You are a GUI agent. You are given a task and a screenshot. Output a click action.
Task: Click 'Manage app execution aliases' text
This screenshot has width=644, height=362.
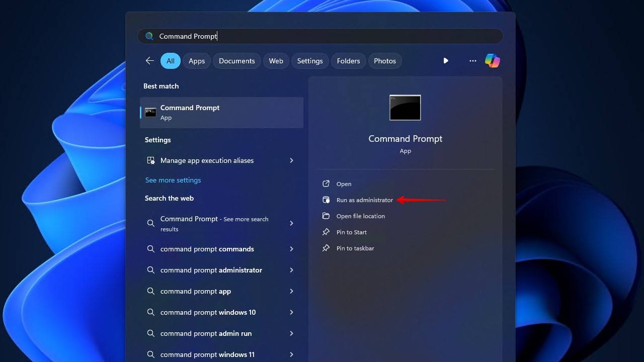207,160
